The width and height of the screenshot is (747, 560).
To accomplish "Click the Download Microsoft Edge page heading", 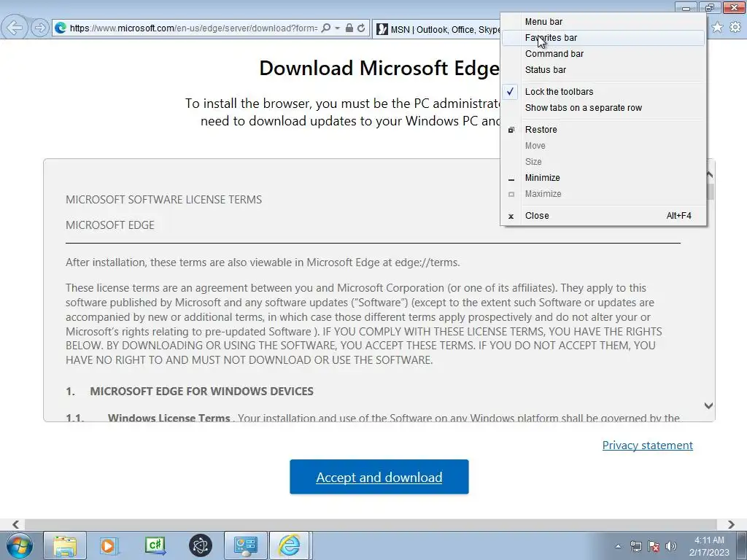I will click(x=379, y=68).
